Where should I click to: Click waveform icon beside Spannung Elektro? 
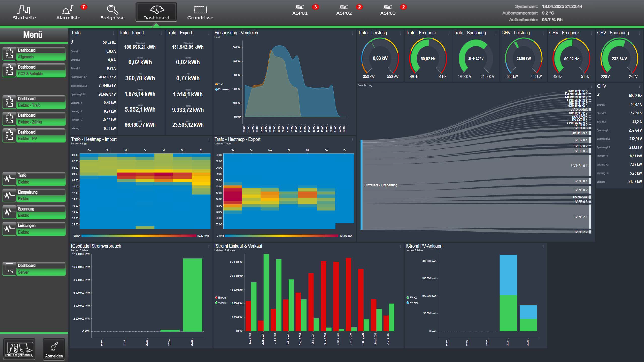pyautogui.click(x=9, y=212)
